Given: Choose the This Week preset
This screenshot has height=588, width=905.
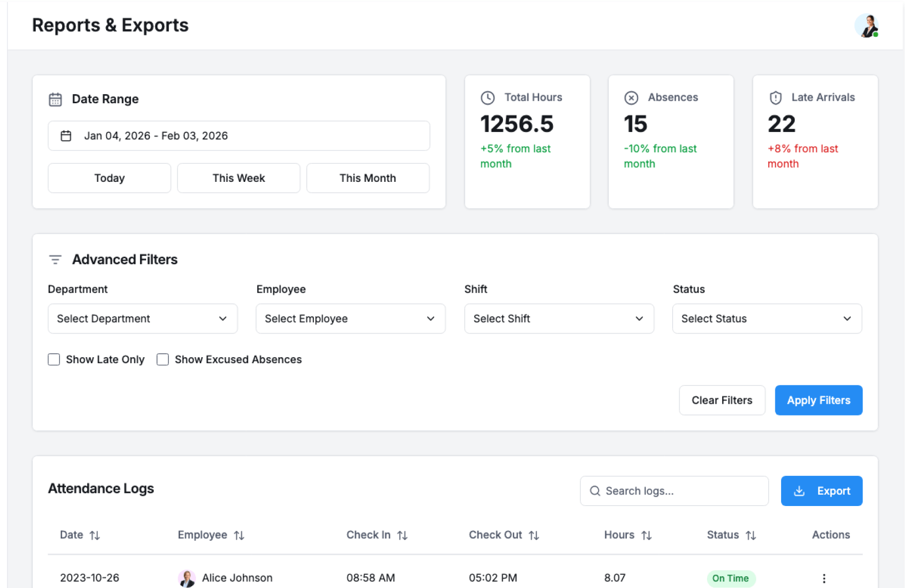Looking at the screenshot, I should click(x=239, y=178).
